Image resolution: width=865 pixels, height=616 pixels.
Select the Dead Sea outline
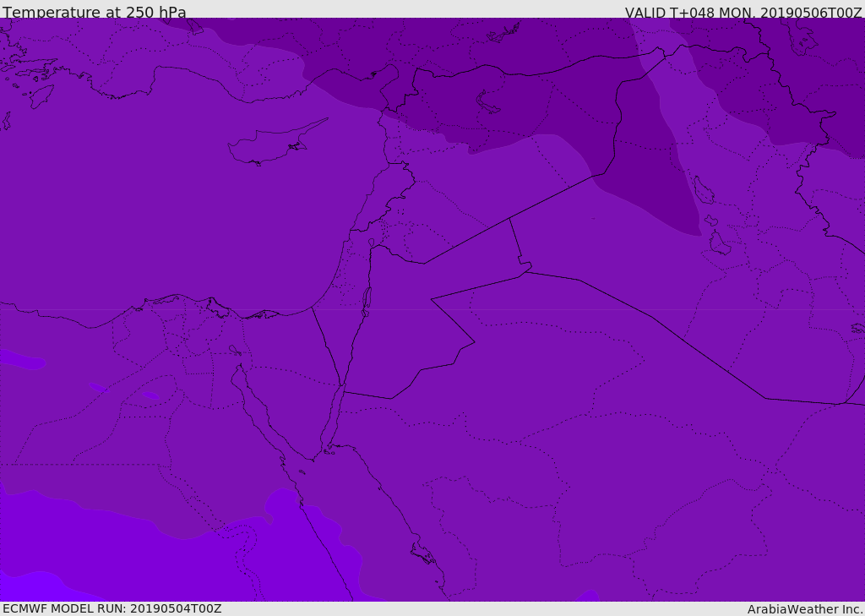coord(367,301)
